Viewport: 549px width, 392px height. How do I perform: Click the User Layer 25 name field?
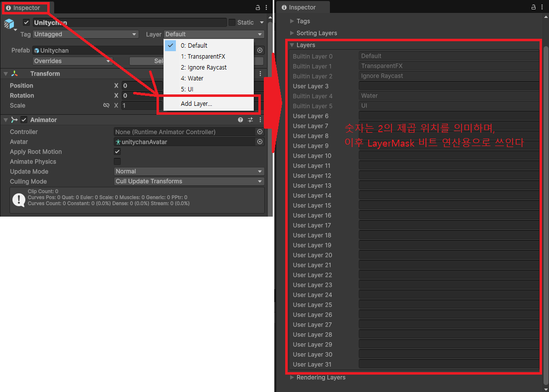tap(449, 305)
